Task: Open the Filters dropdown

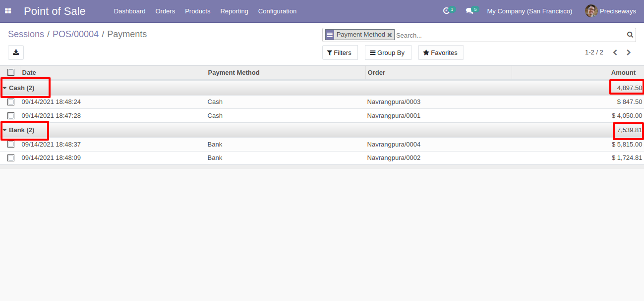Action: 340,52
